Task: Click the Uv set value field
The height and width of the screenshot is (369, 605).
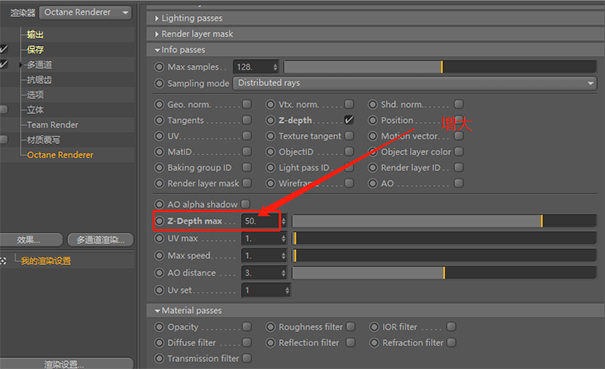Action: point(262,290)
